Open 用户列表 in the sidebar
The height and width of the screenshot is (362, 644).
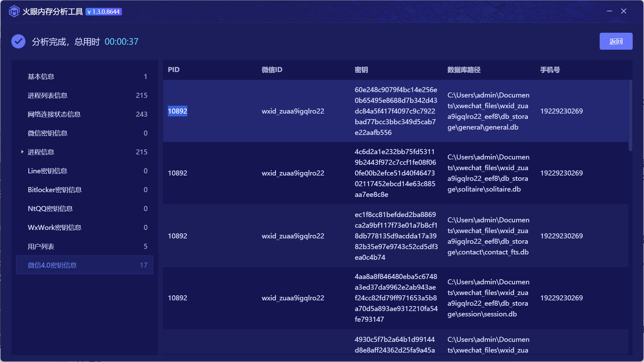pyautogui.click(x=41, y=247)
